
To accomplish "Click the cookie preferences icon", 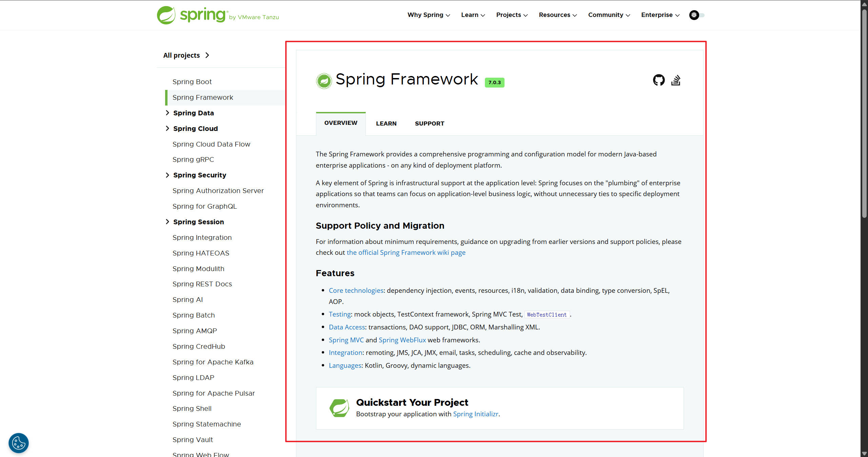I will point(19,443).
